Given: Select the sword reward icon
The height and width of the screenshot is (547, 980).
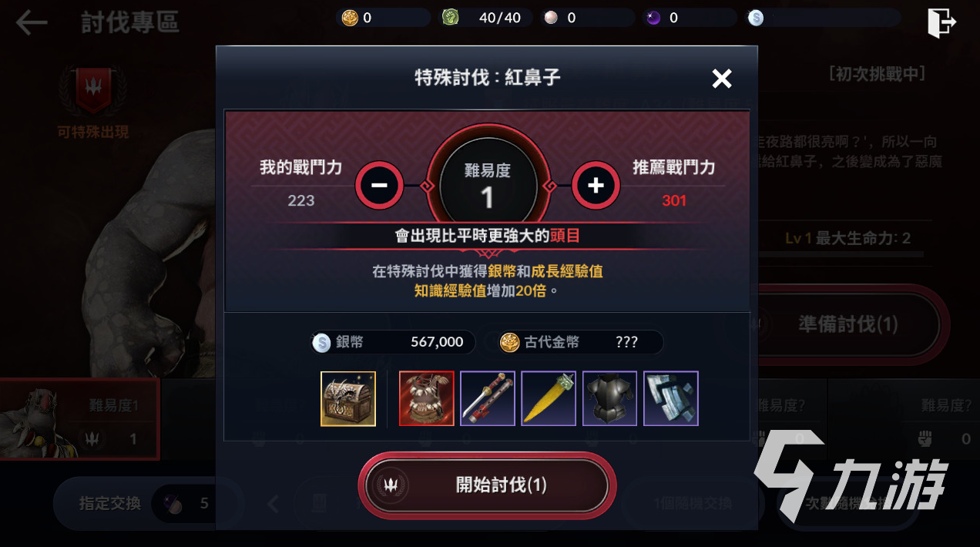Looking at the screenshot, I should [x=488, y=398].
